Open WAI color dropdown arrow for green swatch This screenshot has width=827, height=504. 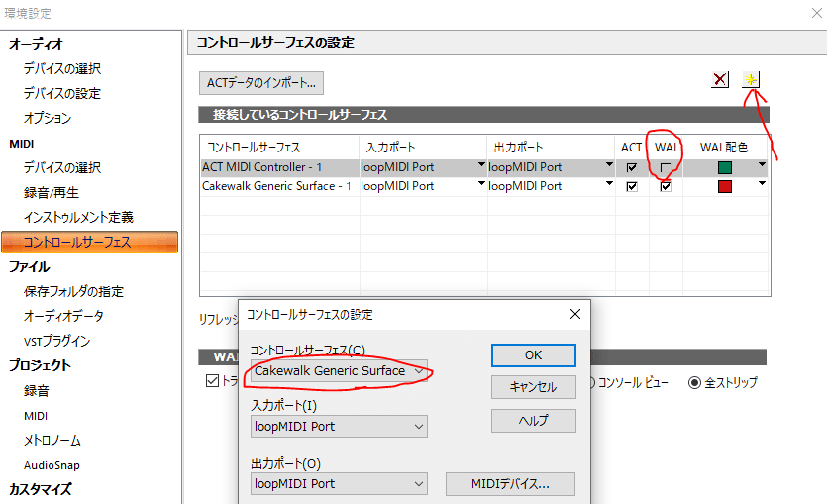(762, 165)
